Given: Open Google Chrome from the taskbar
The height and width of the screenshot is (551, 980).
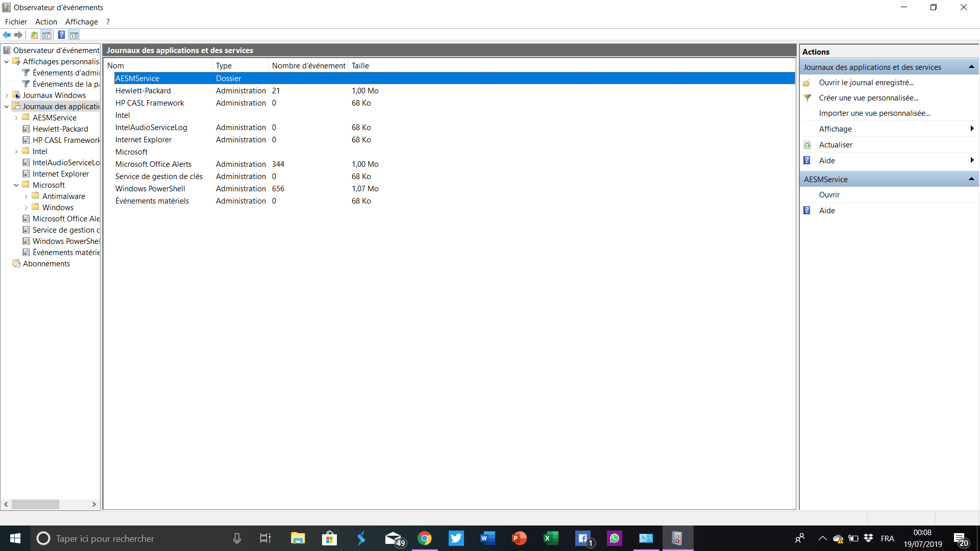Looking at the screenshot, I should pos(424,538).
